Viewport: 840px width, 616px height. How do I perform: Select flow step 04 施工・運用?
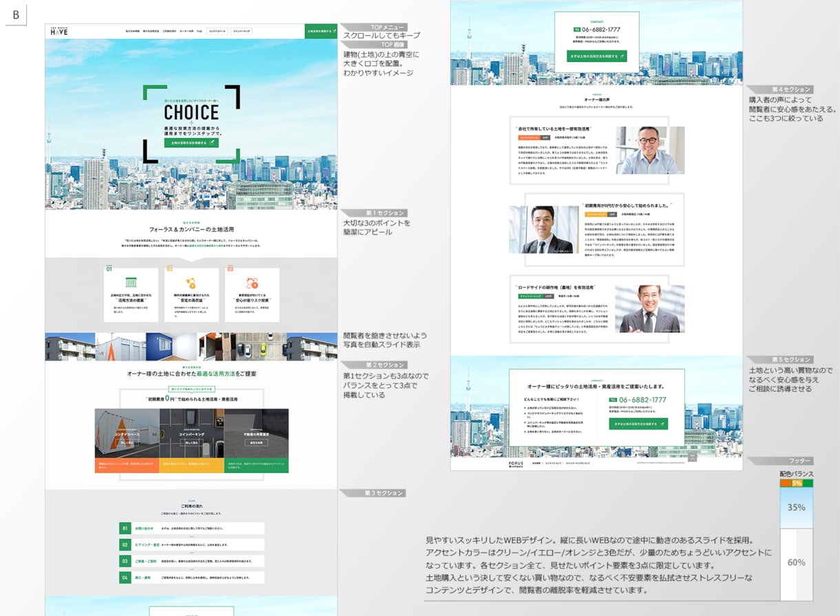[191, 577]
